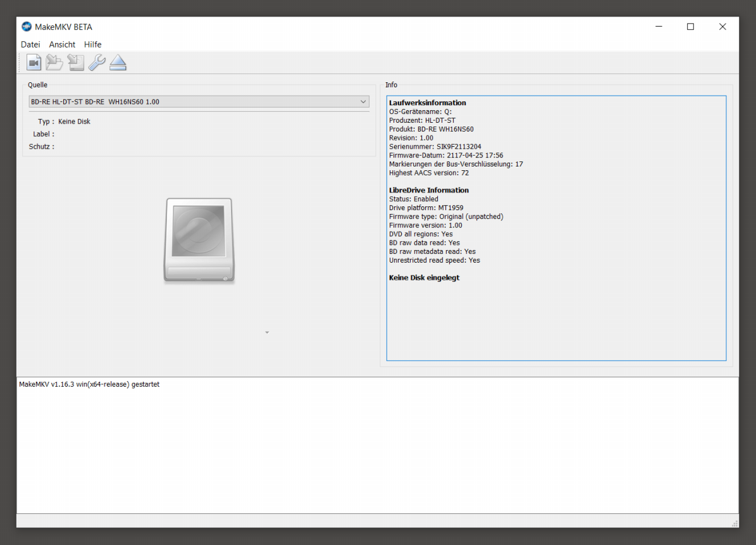Click the MakeMKV v1.16.3 gestartet log line
Viewport: 756px width, 545px height.
(89, 384)
